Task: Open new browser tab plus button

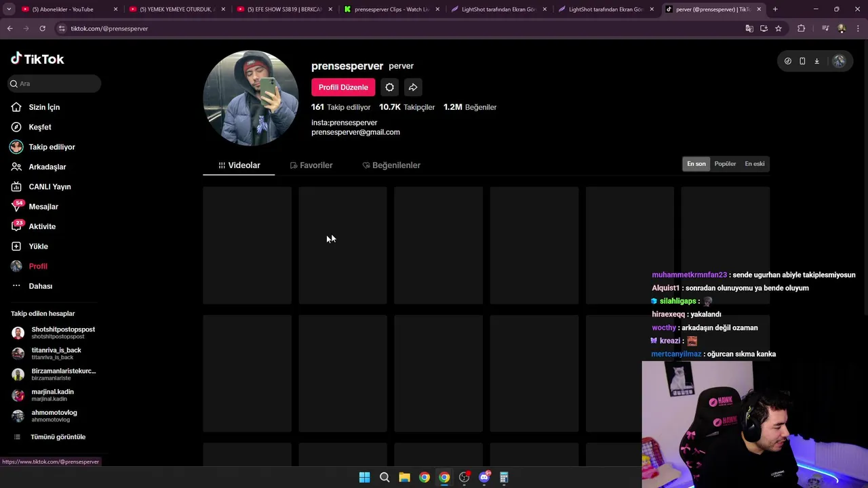Action: (x=775, y=9)
